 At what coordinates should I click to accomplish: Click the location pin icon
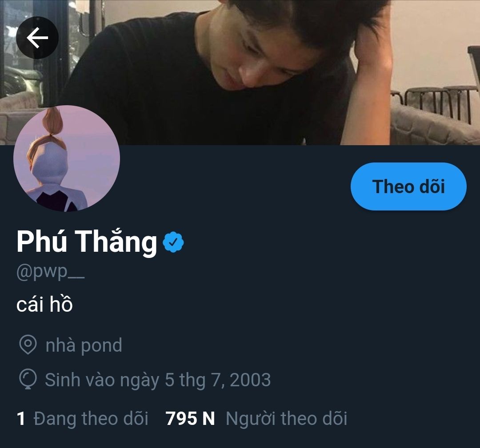pos(28,345)
